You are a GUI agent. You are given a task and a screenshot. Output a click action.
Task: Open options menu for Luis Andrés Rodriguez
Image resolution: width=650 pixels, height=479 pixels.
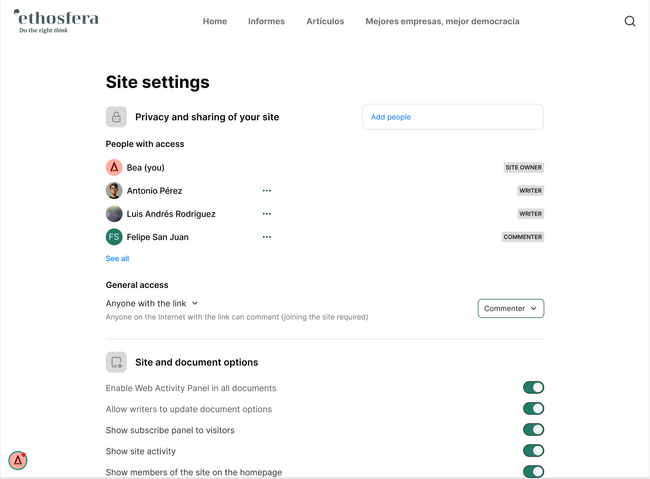267,213
